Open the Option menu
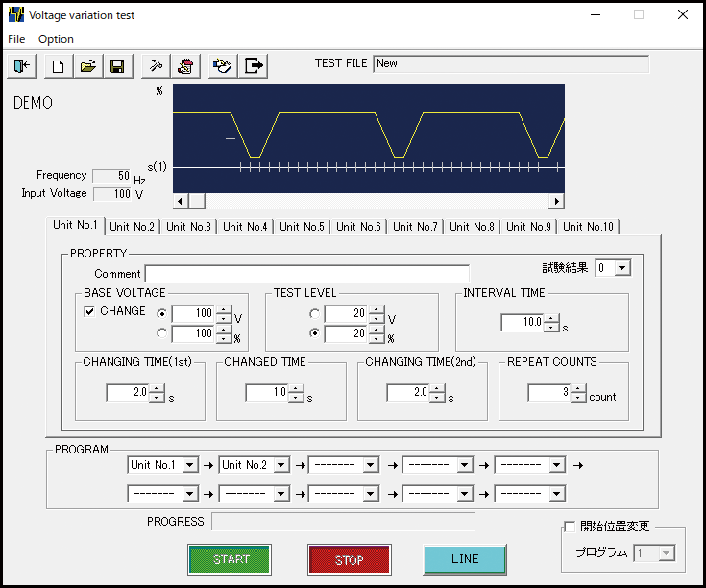706x588 pixels. click(x=56, y=39)
